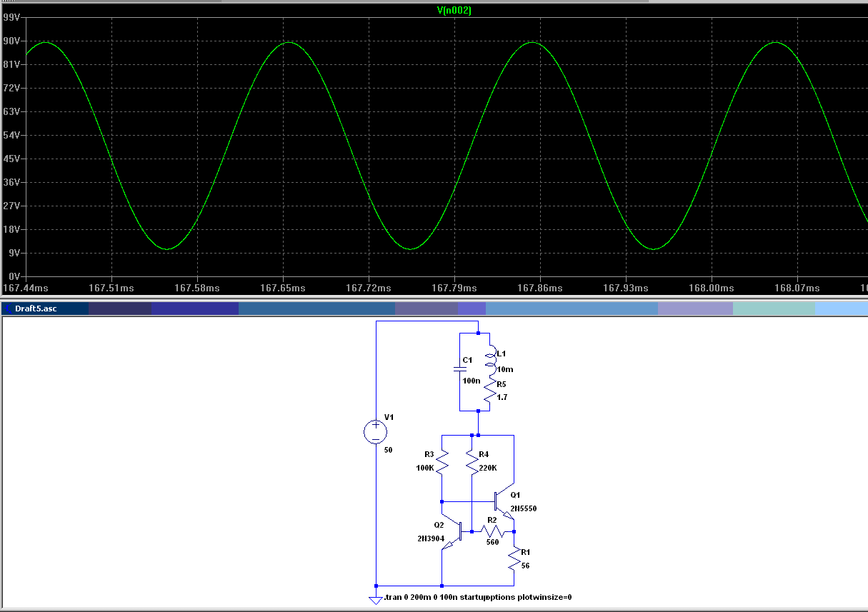Screen dimensions: 868x612
Task: Click the R3 reference label
Action: click(429, 454)
